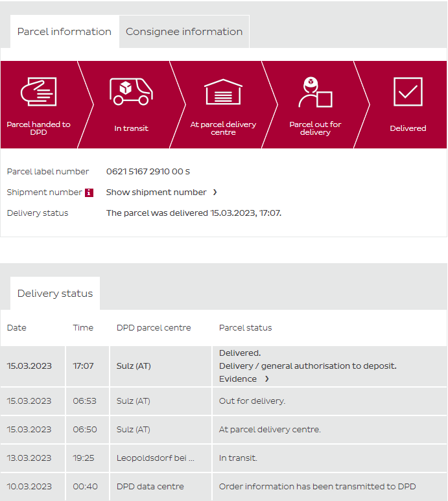Select the Parcel information tab

coord(64,32)
